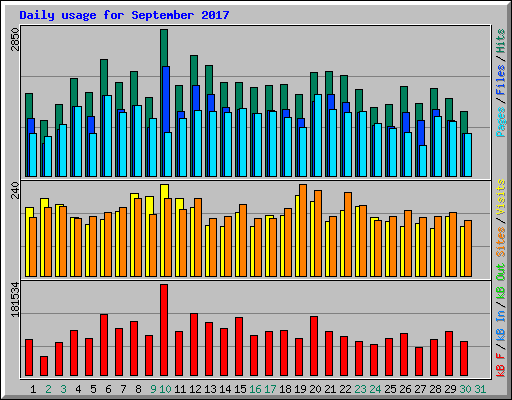Select day 19 on the x-axis
The width and height of the screenshot is (512, 400).
tap(300, 389)
